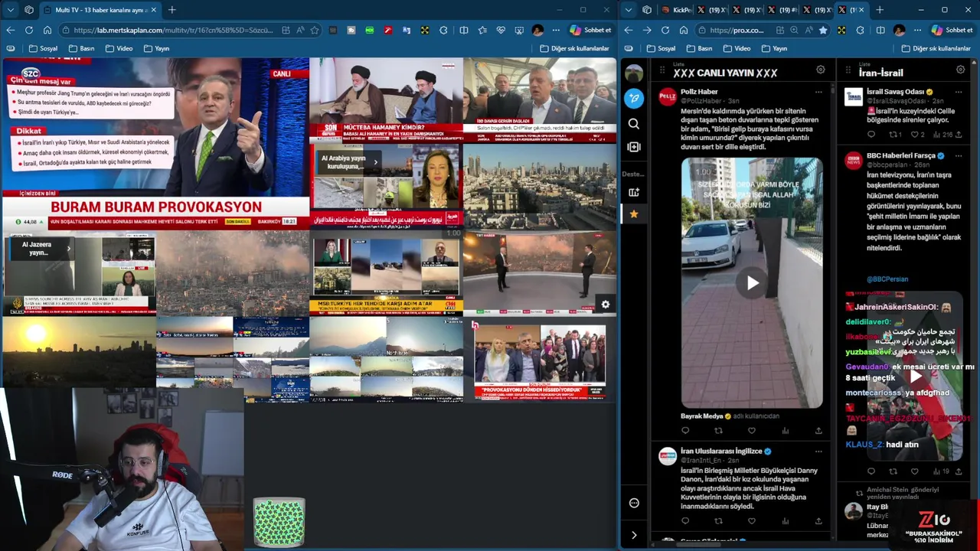Open the Yayın bookmarks folder in the left browser
The height and width of the screenshot is (551, 980).
[156, 48]
